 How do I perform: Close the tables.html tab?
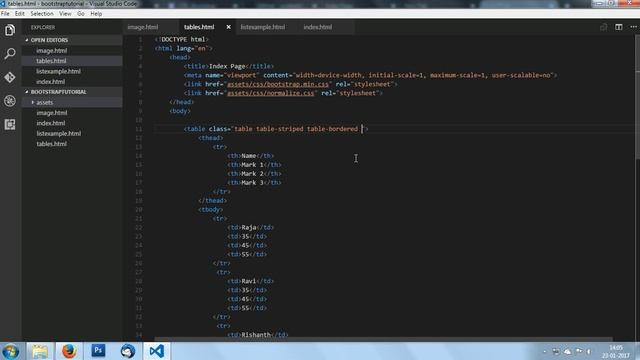[x=229, y=27]
